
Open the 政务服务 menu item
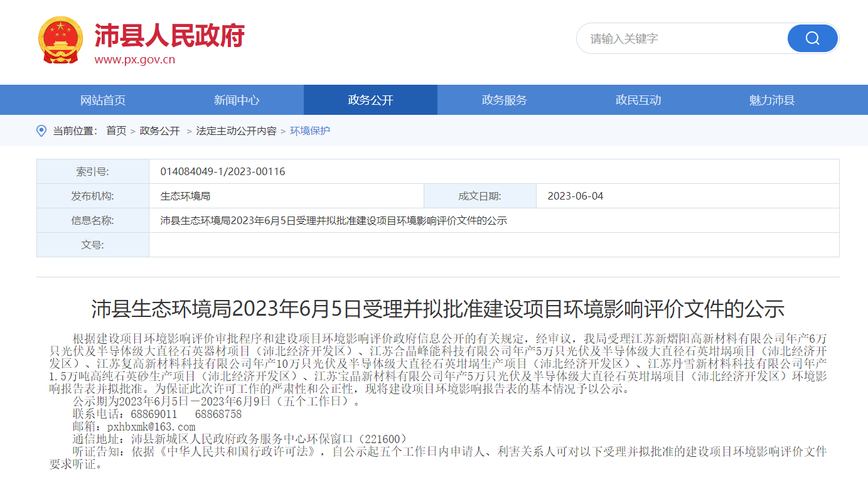click(x=504, y=100)
